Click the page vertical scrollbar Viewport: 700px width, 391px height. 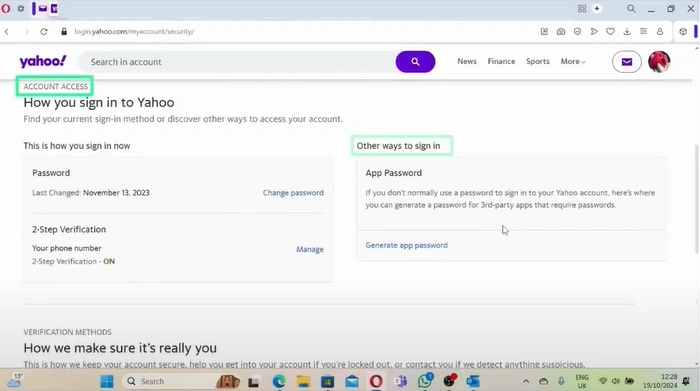696,199
